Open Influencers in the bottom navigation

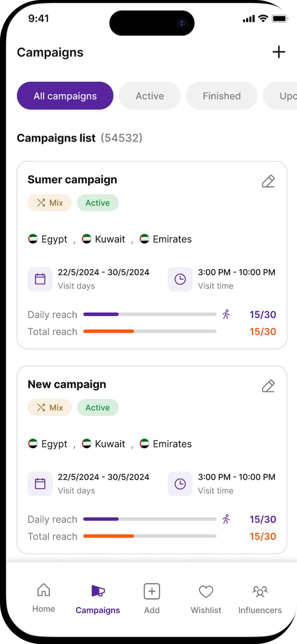coord(260,598)
